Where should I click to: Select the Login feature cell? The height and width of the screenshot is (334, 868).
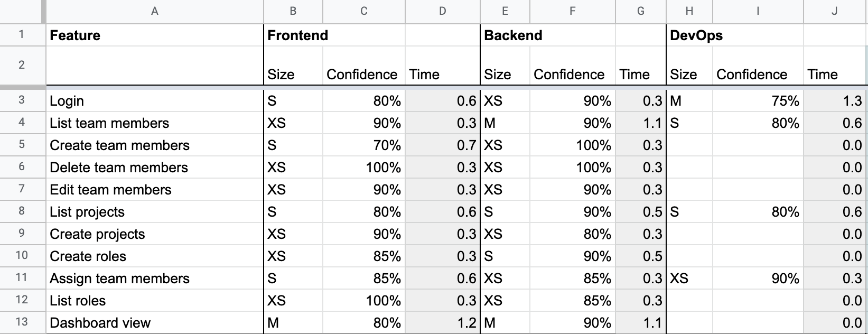155,100
